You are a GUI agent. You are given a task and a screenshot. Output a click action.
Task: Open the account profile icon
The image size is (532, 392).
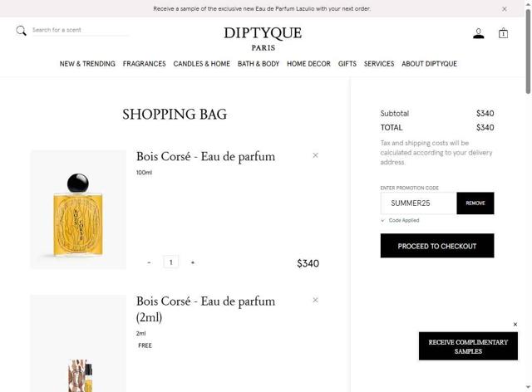coord(479,33)
